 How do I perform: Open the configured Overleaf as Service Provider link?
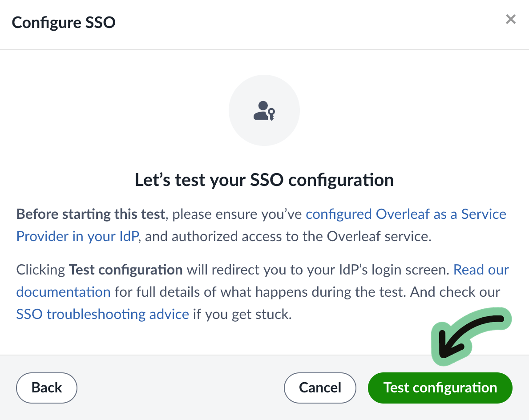[405, 214]
